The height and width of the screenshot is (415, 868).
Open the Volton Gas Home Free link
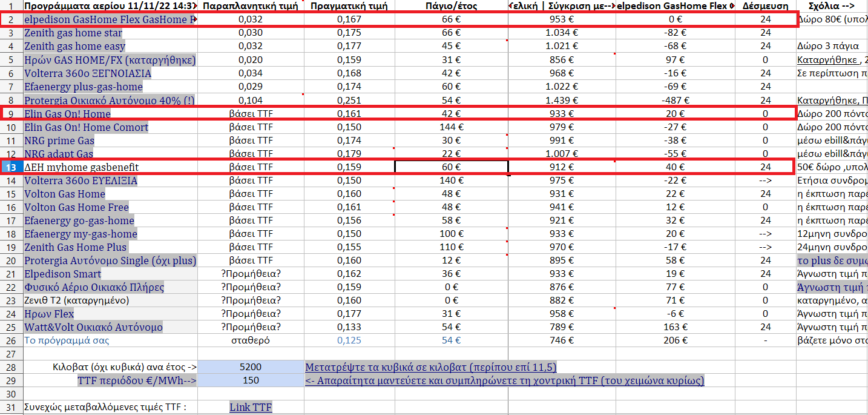(76, 207)
